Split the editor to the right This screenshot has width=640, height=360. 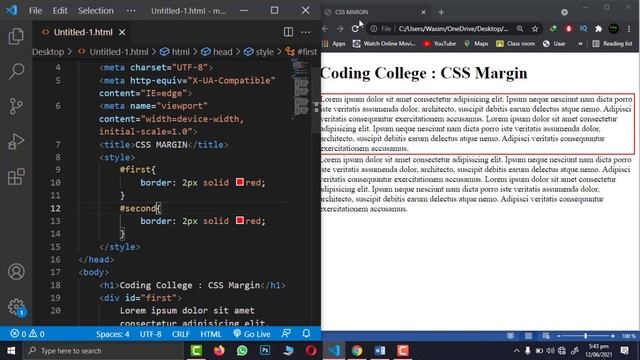tap(288, 32)
